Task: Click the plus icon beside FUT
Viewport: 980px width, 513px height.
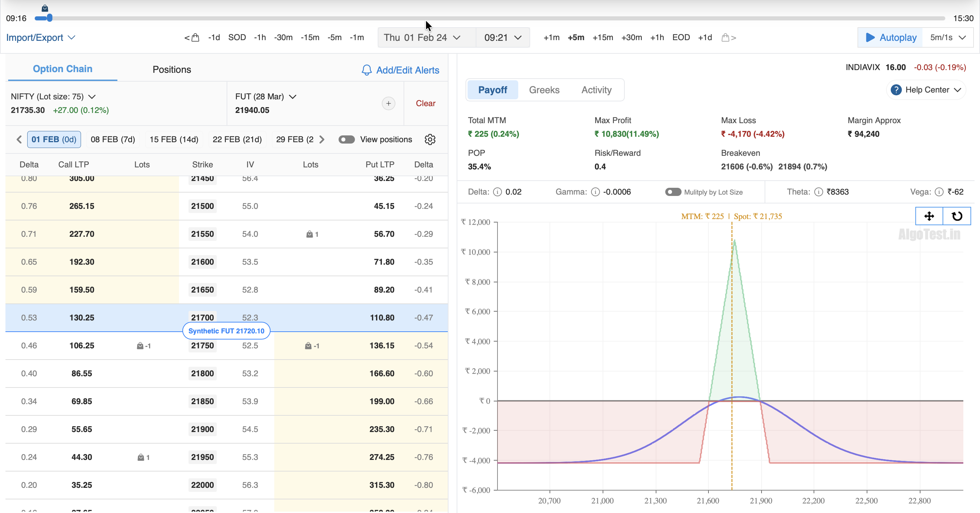Action: tap(388, 103)
